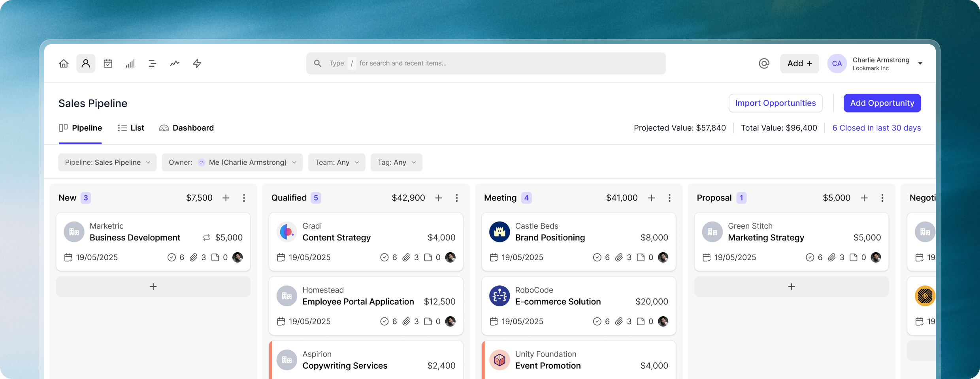Select the activity feed lines icon
This screenshot has height=379, width=980.
152,63
